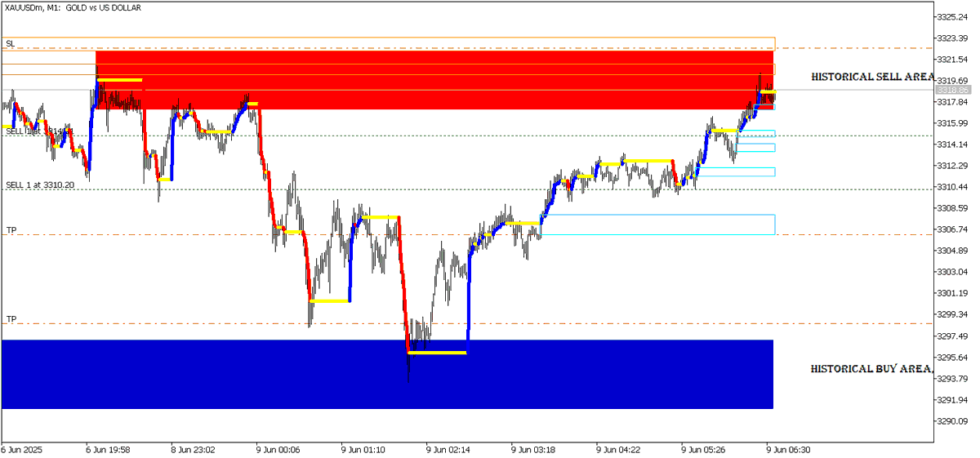Click the 3290.09 price scale value
Image resolution: width=980 pixels, height=458 pixels.
[952, 421]
